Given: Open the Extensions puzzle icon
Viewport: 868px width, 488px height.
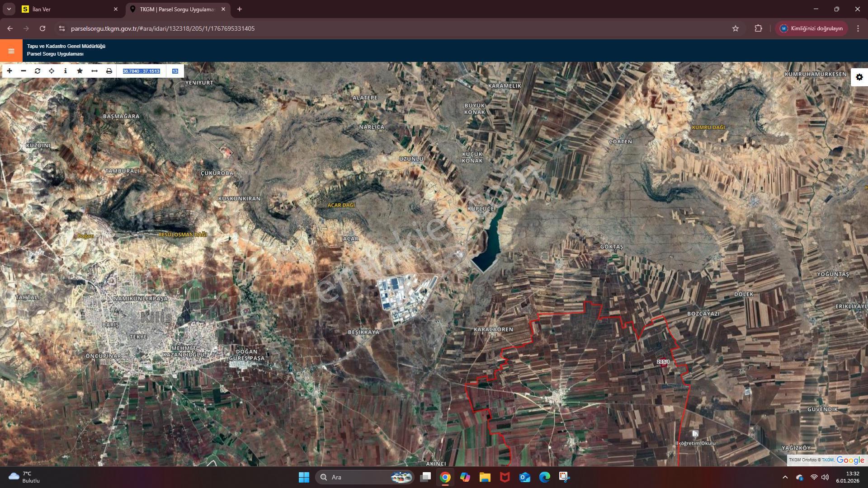Looking at the screenshot, I should tap(758, 28).
